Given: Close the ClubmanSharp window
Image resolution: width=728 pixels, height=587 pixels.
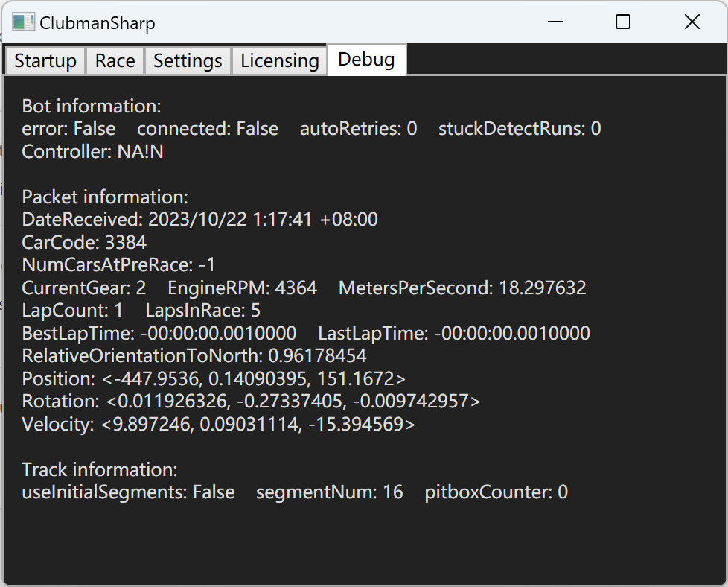Looking at the screenshot, I should pos(692,22).
